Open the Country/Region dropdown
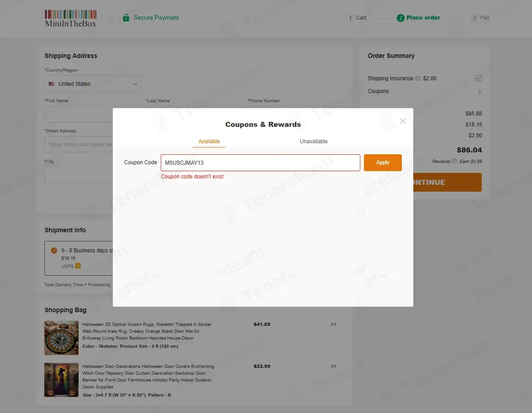 (93, 84)
